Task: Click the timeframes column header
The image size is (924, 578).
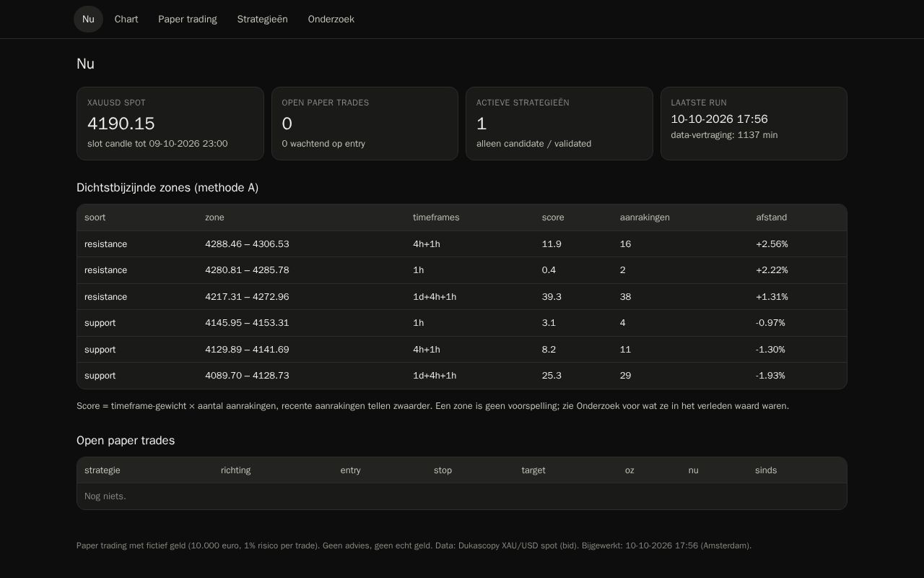Action: tap(436, 217)
